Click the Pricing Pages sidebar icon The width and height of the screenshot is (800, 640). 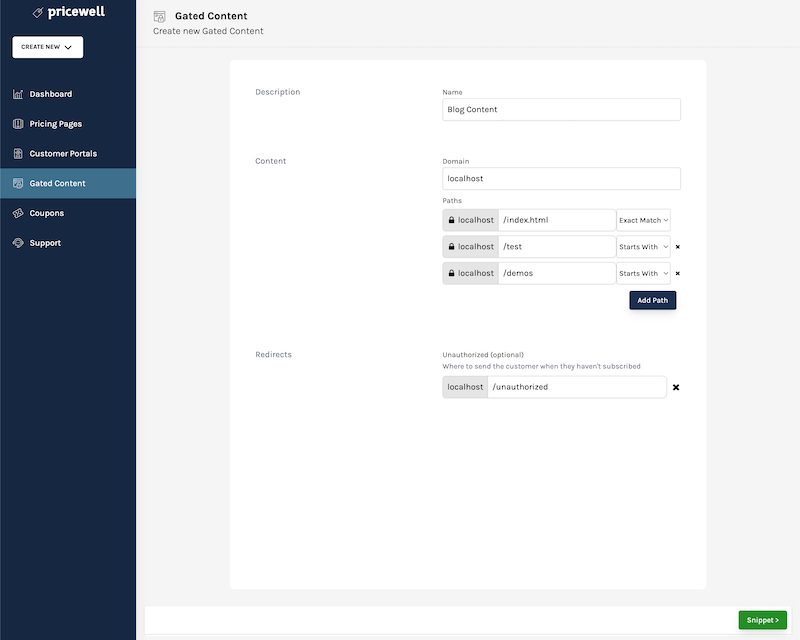[18, 124]
